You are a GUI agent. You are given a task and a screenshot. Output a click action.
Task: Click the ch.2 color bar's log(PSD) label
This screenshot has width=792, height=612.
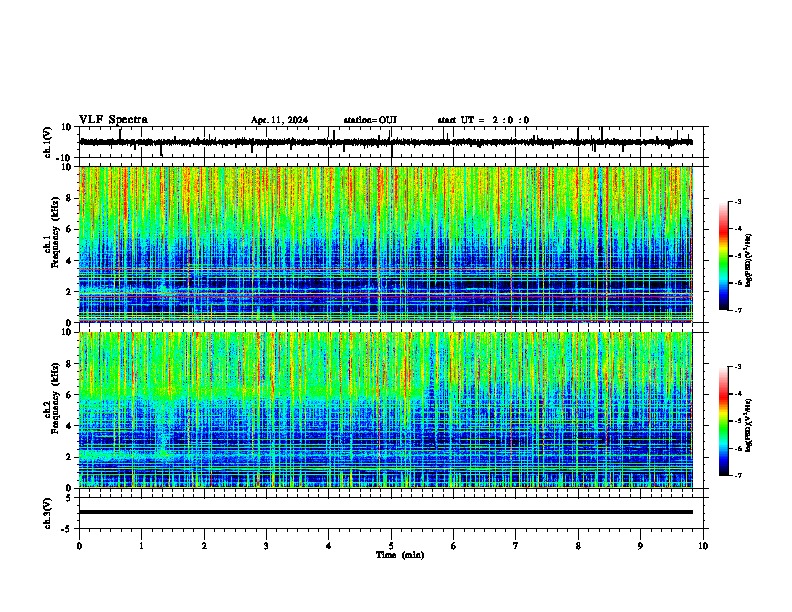coord(749,425)
